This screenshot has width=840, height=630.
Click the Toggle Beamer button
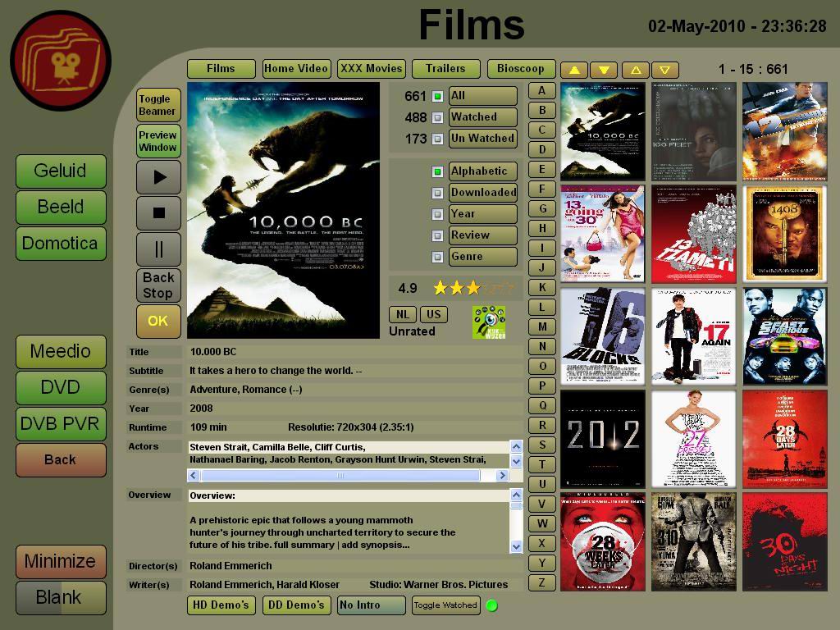click(x=158, y=105)
